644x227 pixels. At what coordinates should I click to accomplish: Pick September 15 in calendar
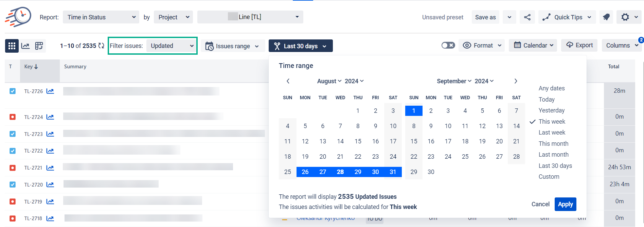[x=414, y=141]
